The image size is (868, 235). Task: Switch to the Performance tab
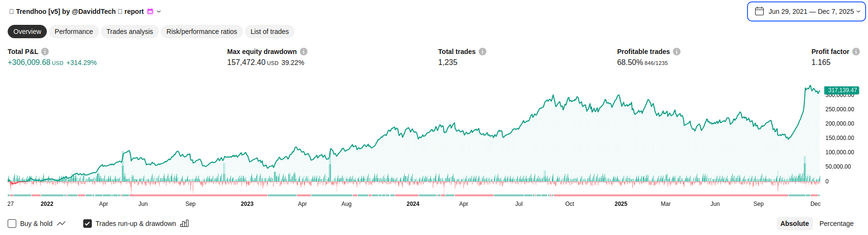tap(74, 32)
